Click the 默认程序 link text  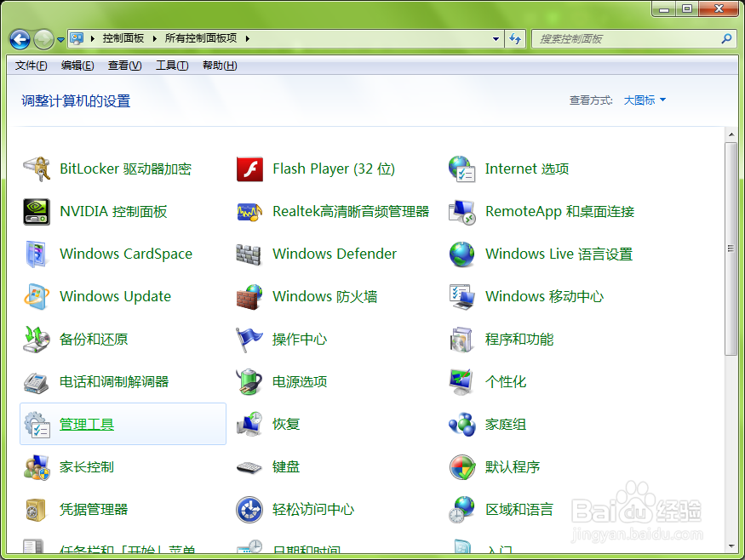[x=513, y=467]
